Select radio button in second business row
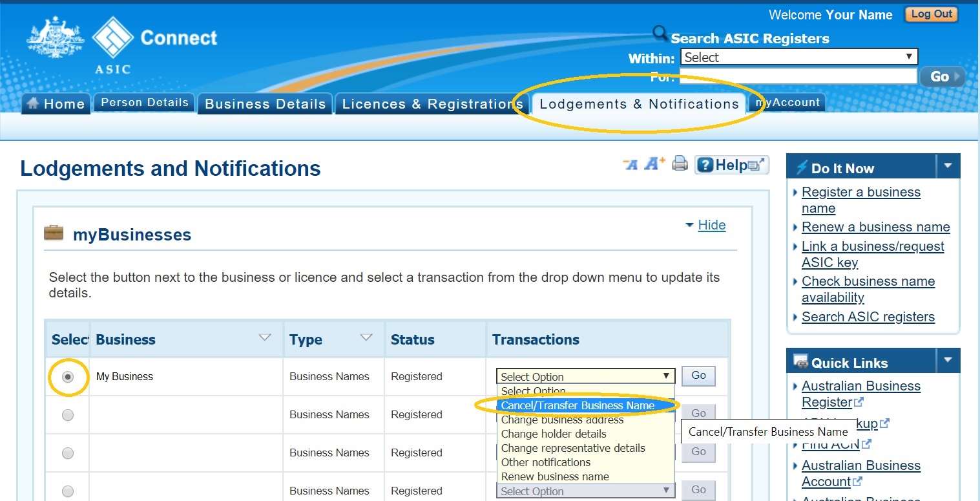The image size is (980, 501). 68,415
